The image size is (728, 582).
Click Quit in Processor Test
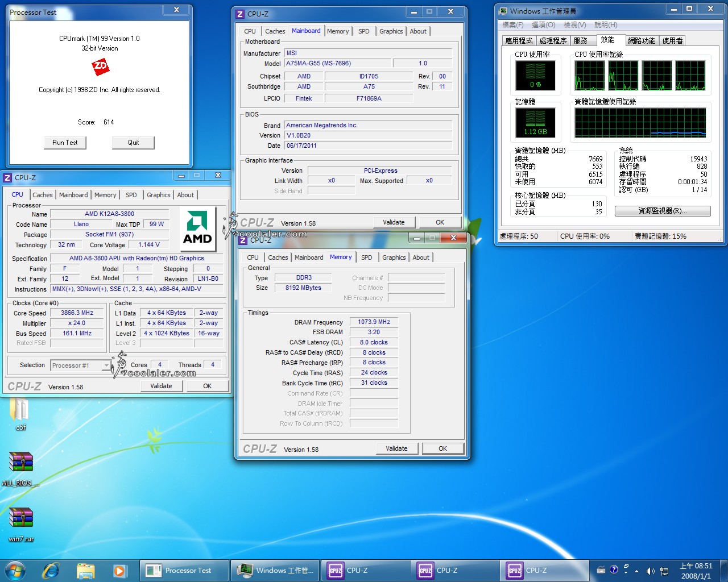(x=133, y=143)
